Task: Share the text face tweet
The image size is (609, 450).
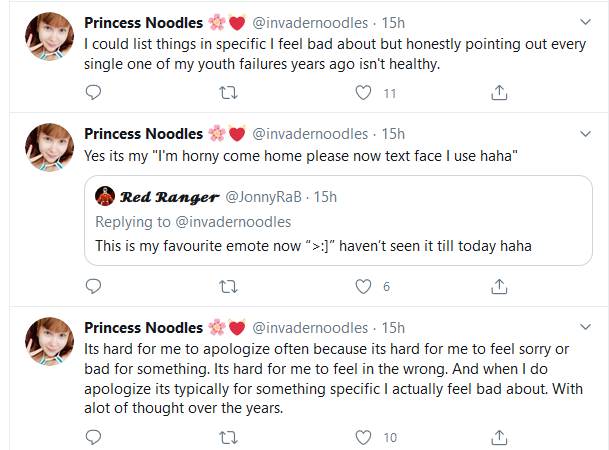Action: pos(499,287)
